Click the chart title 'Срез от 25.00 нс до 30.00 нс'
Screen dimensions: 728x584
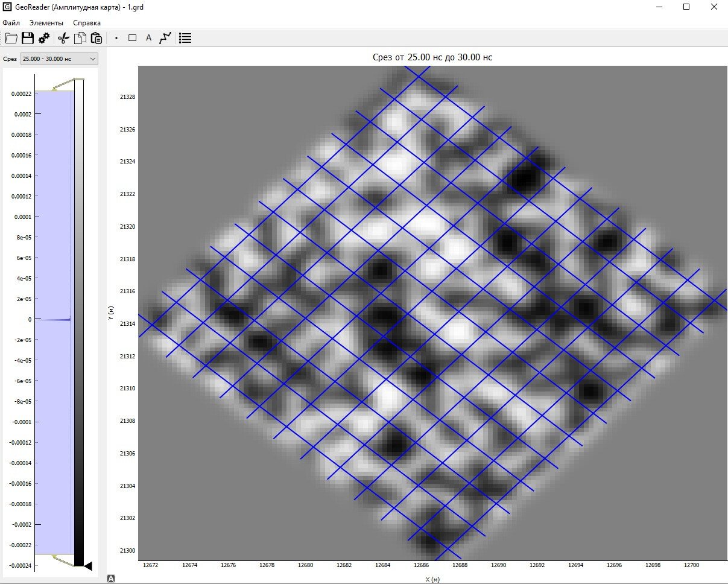432,57
